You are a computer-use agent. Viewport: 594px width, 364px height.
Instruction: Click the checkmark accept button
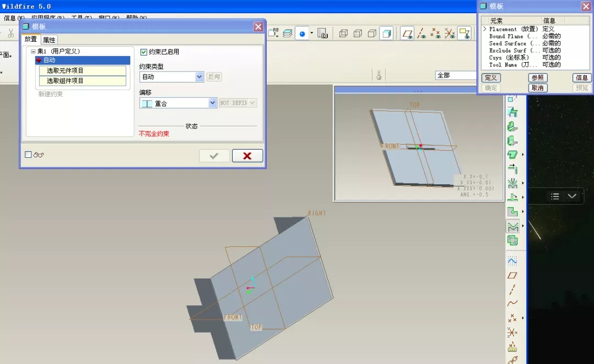pyautogui.click(x=214, y=156)
